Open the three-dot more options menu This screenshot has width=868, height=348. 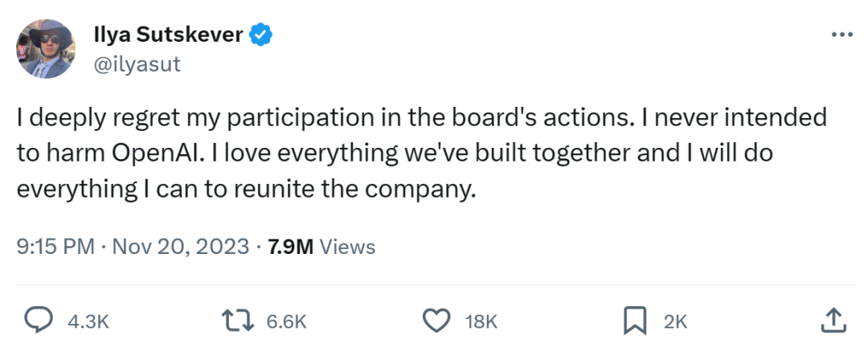pos(841,35)
